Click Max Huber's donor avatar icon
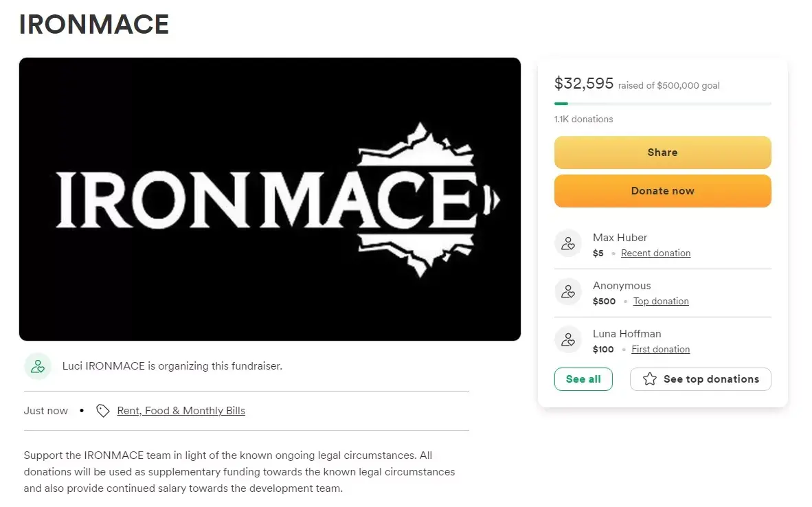The image size is (812, 507). (x=568, y=243)
